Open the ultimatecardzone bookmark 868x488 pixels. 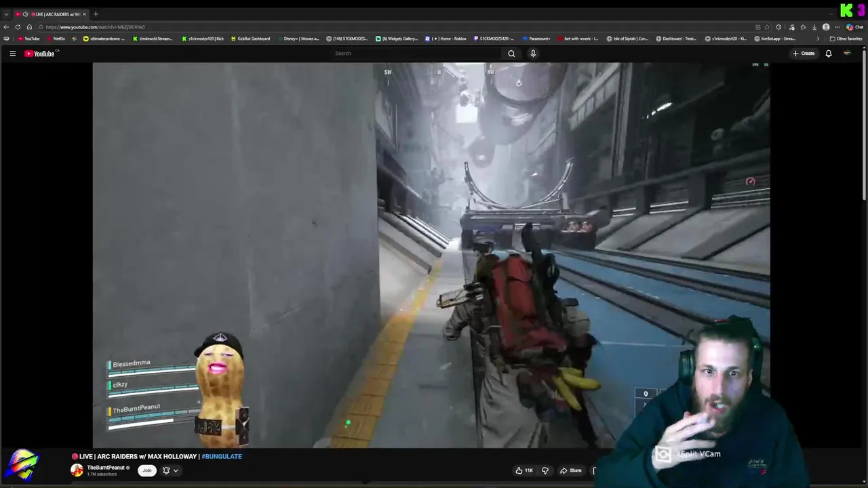[104, 39]
